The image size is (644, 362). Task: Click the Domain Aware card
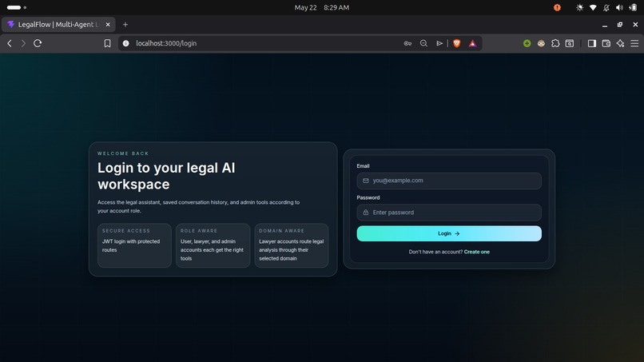(x=291, y=245)
